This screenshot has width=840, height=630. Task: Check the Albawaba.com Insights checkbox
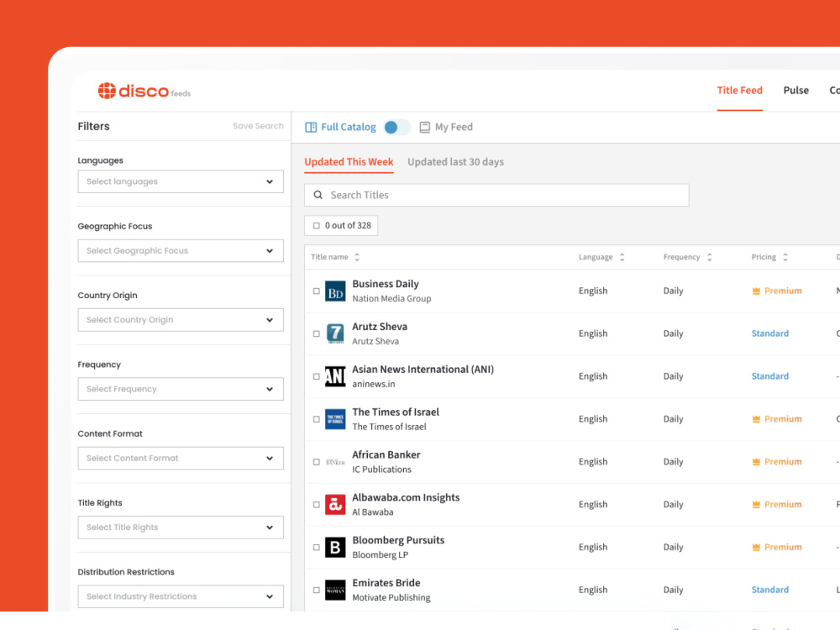tap(316, 505)
